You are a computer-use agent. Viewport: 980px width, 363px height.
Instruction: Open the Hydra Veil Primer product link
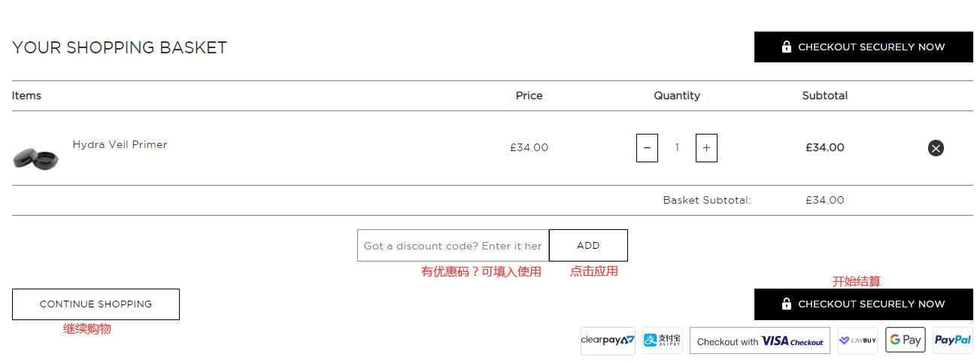click(x=120, y=144)
